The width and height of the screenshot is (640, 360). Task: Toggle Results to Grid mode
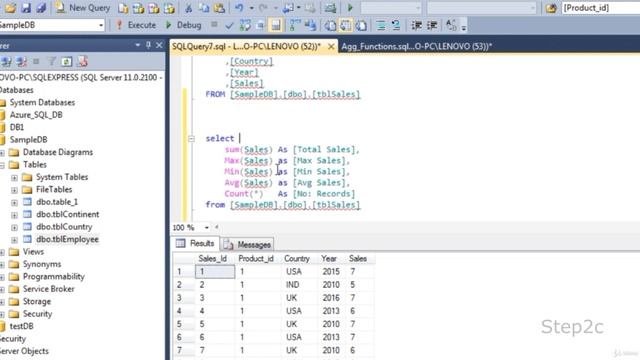point(346,26)
